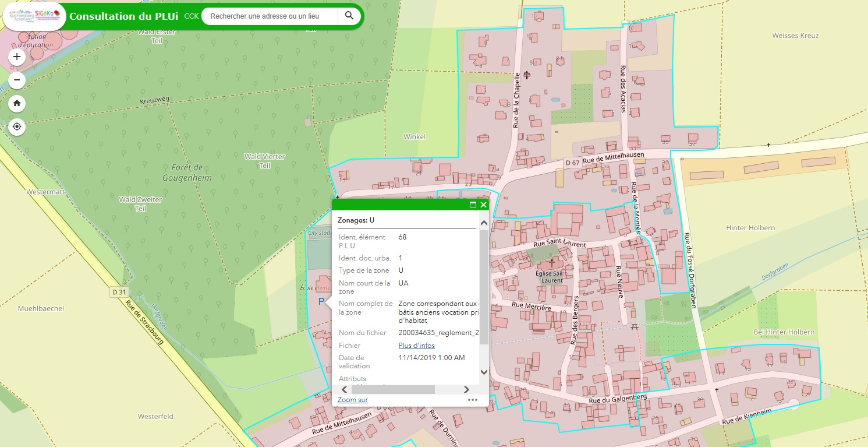Zoom in with the plus button
Screen dimensions: 868x447
[x=17, y=57]
